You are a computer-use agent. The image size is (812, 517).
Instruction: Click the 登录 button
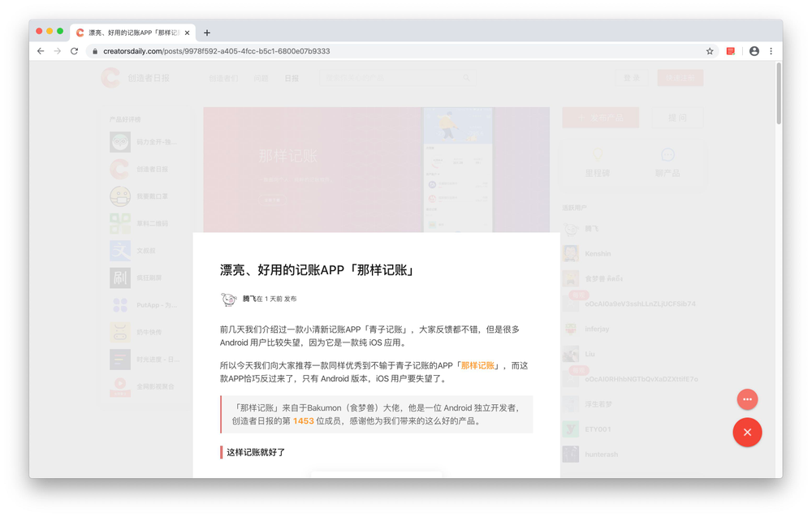631,78
